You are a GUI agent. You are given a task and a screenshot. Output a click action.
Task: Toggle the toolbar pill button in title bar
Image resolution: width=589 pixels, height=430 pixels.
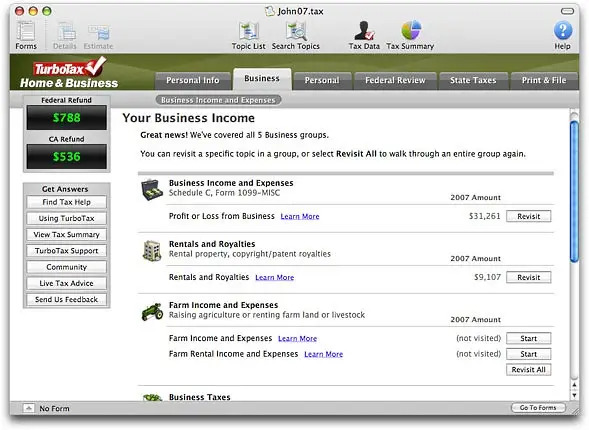coord(567,11)
